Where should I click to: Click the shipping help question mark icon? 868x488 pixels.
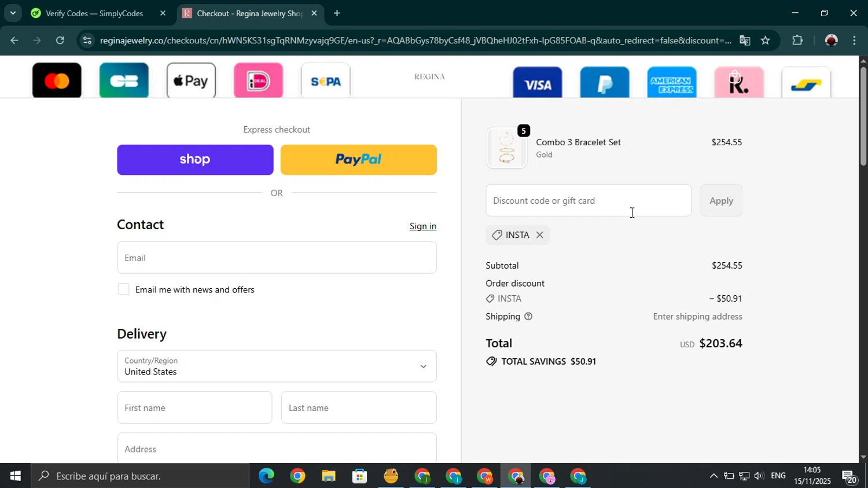click(x=528, y=317)
